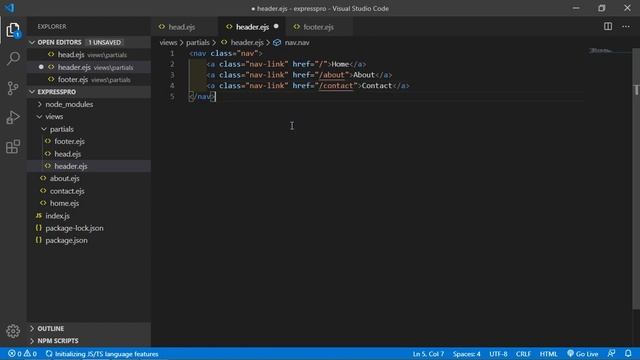This screenshot has height=360, width=640.
Task: Open package-lock.json file
Action: [89, 228]
